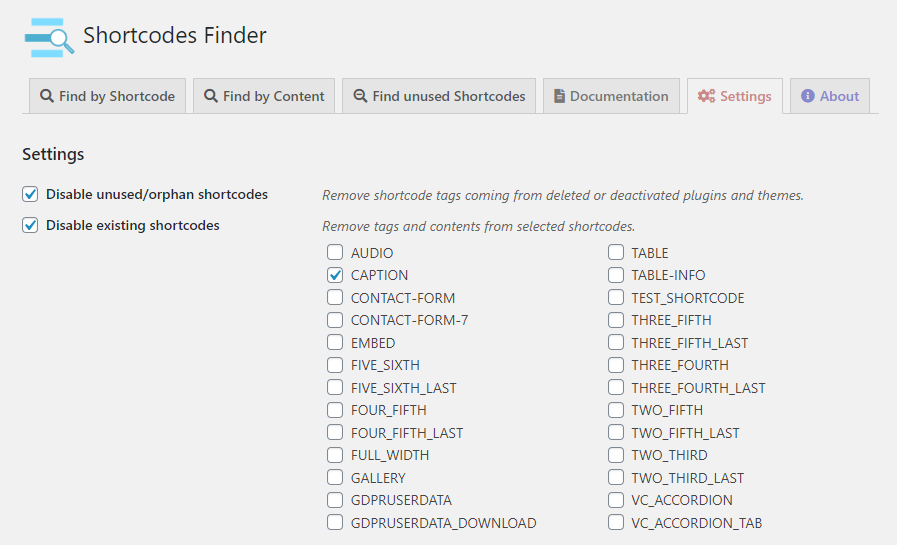Uncheck Disable unused/orphan shortcodes
Viewport: 897px width, 545px height.
click(x=30, y=194)
